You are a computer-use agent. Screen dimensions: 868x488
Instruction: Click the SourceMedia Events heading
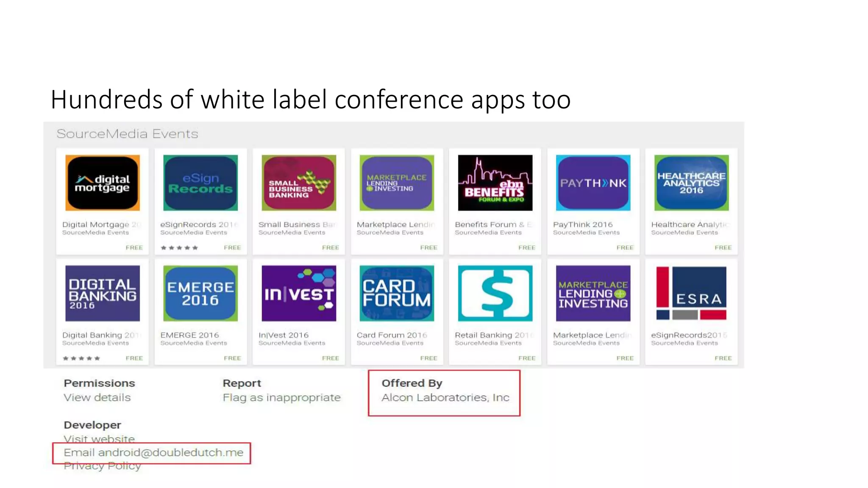tap(127, 134)
